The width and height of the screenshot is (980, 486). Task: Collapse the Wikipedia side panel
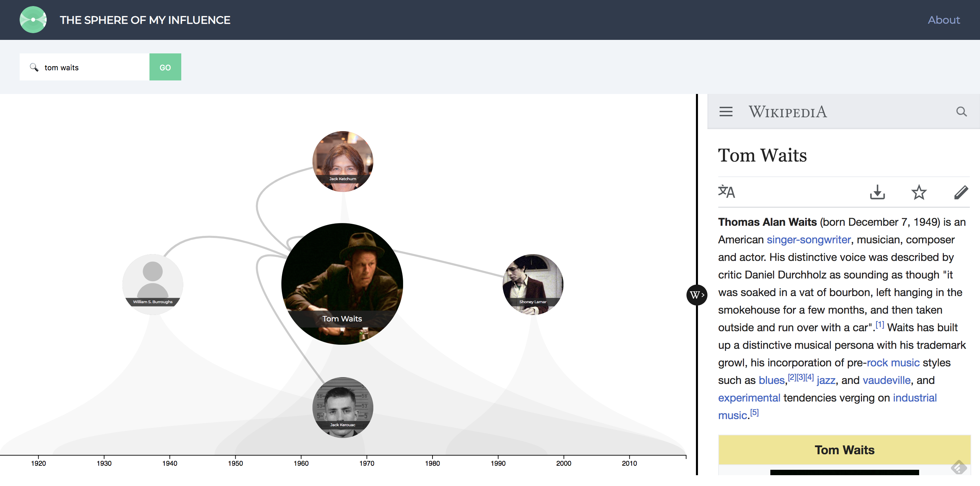(696, 295)
